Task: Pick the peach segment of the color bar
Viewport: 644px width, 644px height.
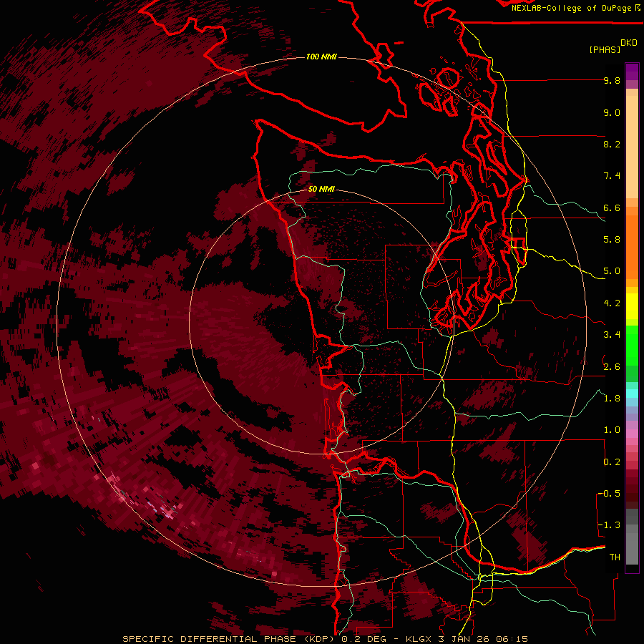Action: click(x=632, y=147)
